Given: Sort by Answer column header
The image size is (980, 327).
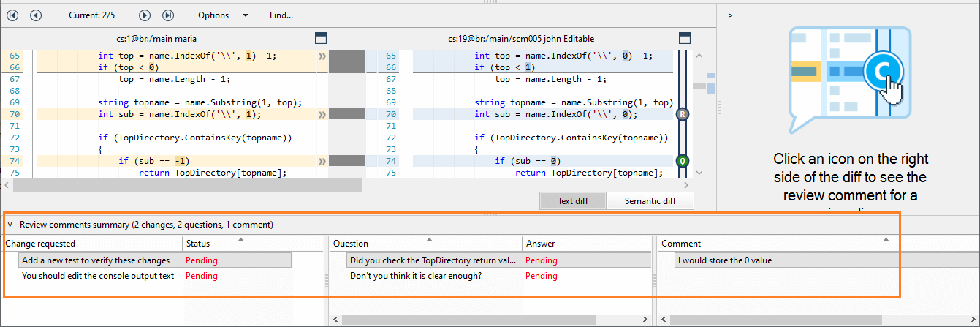Looking at the screenshot, I should pyautogui.click(x=587, y=244).
